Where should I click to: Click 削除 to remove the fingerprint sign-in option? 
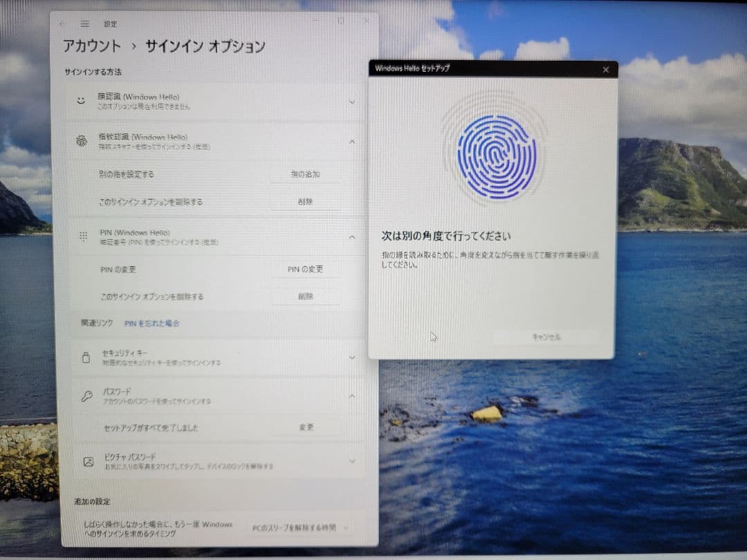(305, 201)
